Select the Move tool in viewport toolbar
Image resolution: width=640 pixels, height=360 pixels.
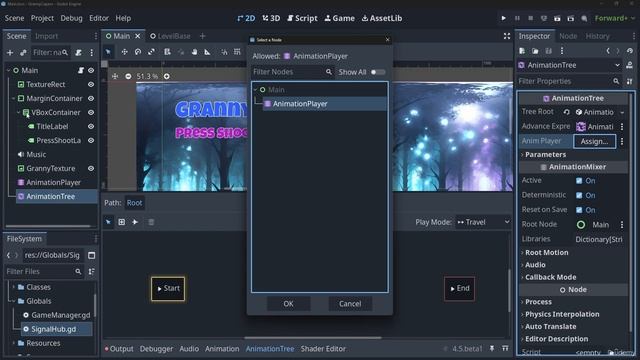click(x=124, y=52)
